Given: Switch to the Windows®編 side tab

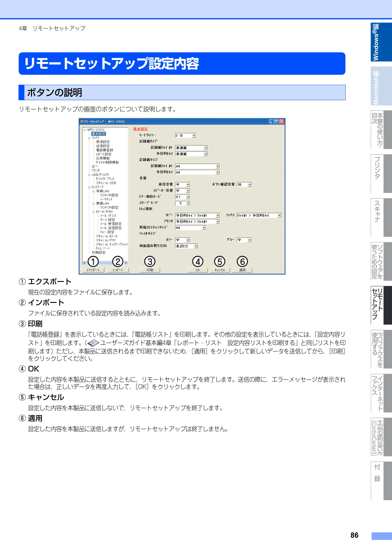Looking at the screenshot, I should click(x=381, y=42).
